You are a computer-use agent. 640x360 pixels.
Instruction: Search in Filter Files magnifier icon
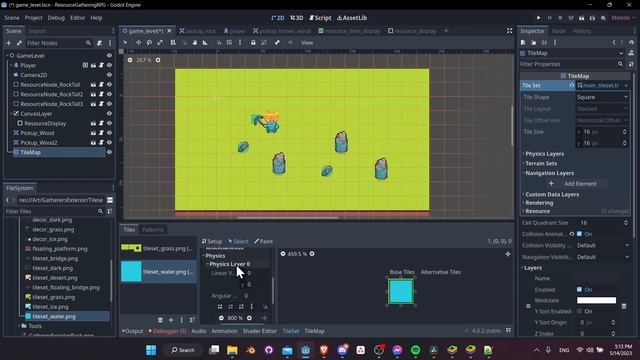100,211
